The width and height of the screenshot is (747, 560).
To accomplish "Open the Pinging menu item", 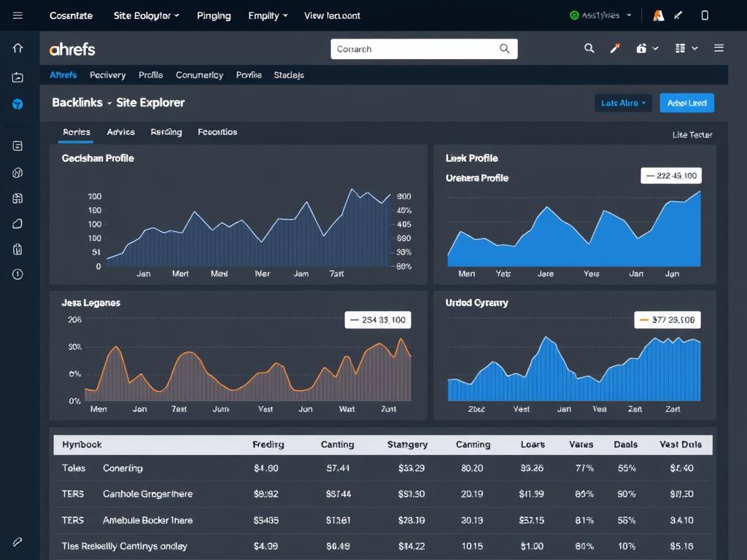I will pyautogui.click(x=214, y=16).
